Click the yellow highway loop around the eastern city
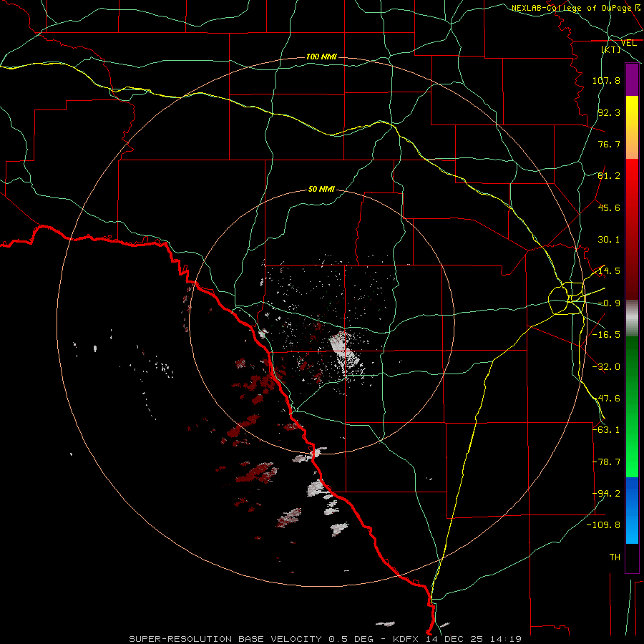 567,298
